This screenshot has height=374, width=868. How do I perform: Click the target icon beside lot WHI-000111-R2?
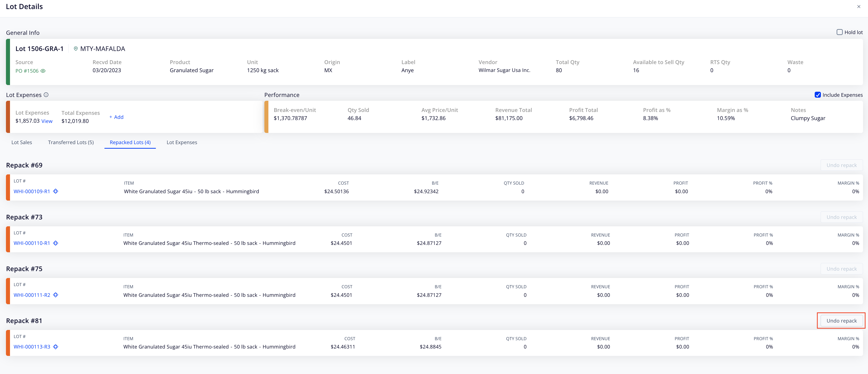[56, 295]
